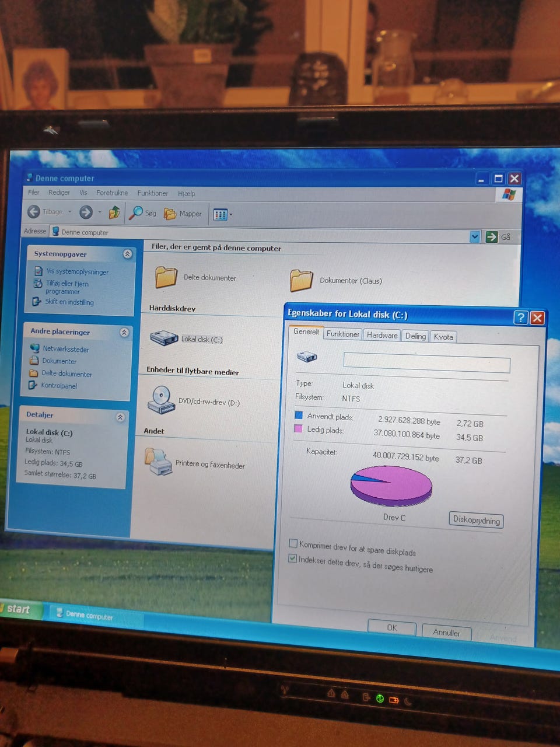Screen dimensions: 560x747
Task: Click the Vis systemoplysninger link
Action: 78,271
